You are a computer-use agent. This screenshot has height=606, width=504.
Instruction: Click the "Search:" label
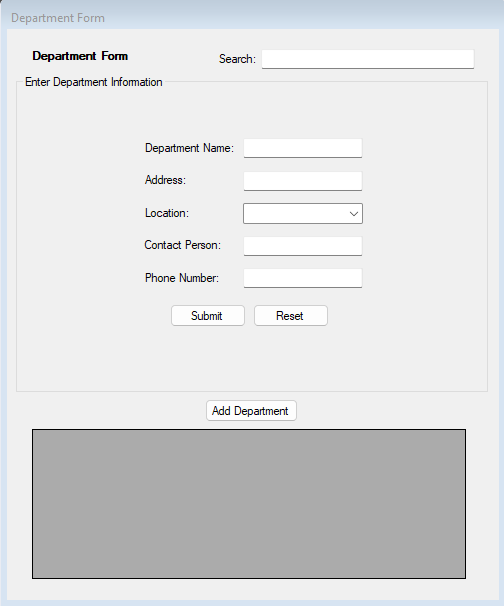point(237,59)
